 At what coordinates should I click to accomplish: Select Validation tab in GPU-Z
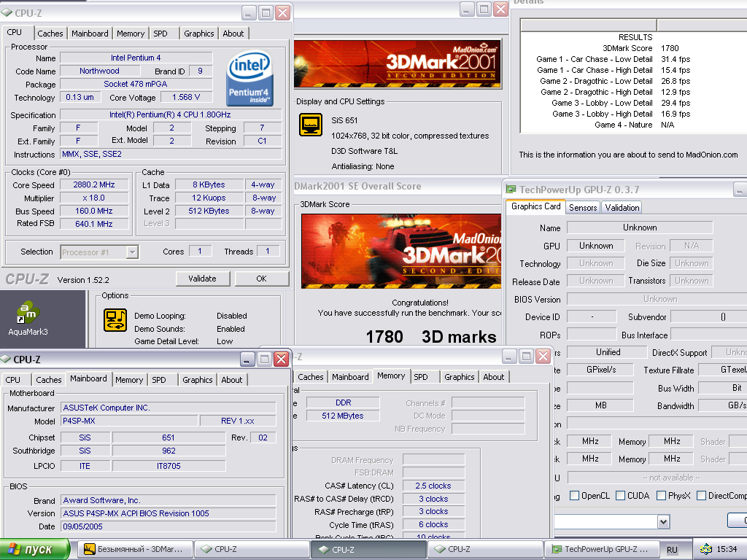[622, 208]
